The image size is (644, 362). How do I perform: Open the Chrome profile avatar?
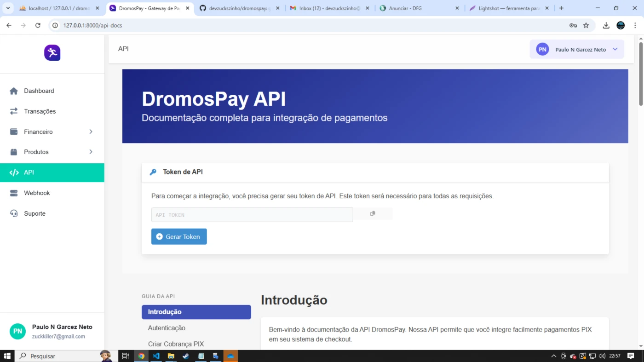(621, 25)
